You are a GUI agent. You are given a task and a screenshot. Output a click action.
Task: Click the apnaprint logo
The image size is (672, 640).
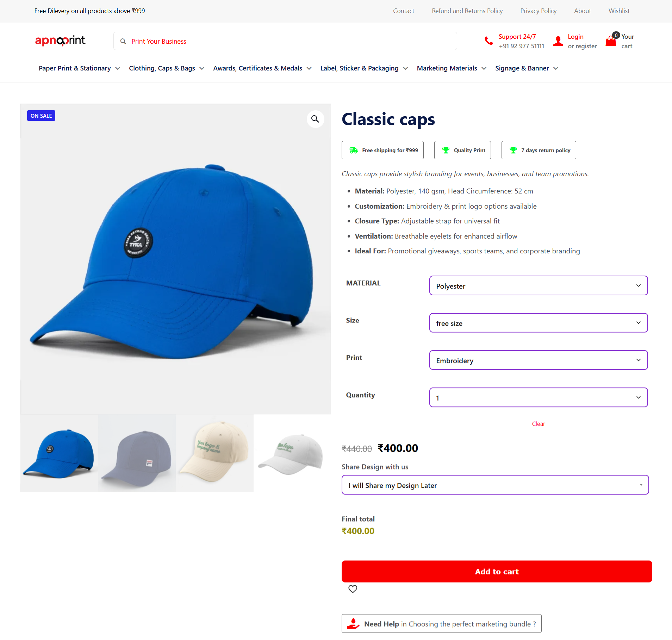pyautogui.click(x=60, y=41)
